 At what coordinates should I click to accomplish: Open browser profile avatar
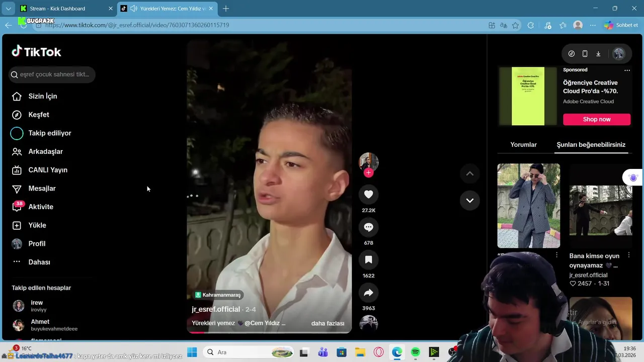coord(578,25)
